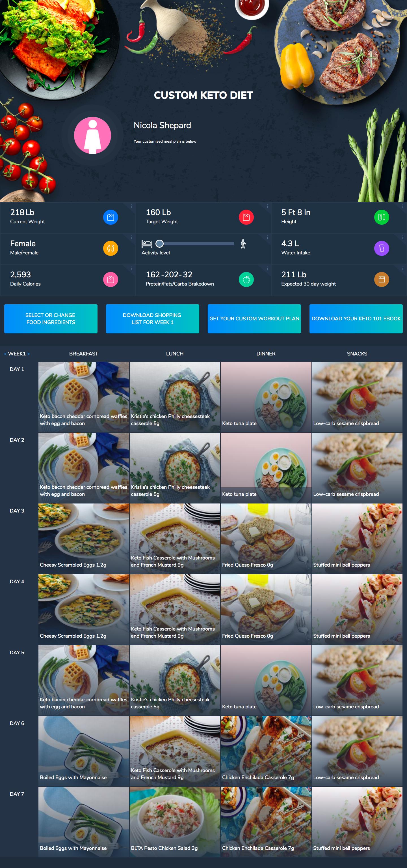Open info tooltip on Current Weight card
Screen dimensions: 407x868
point(132,206)
